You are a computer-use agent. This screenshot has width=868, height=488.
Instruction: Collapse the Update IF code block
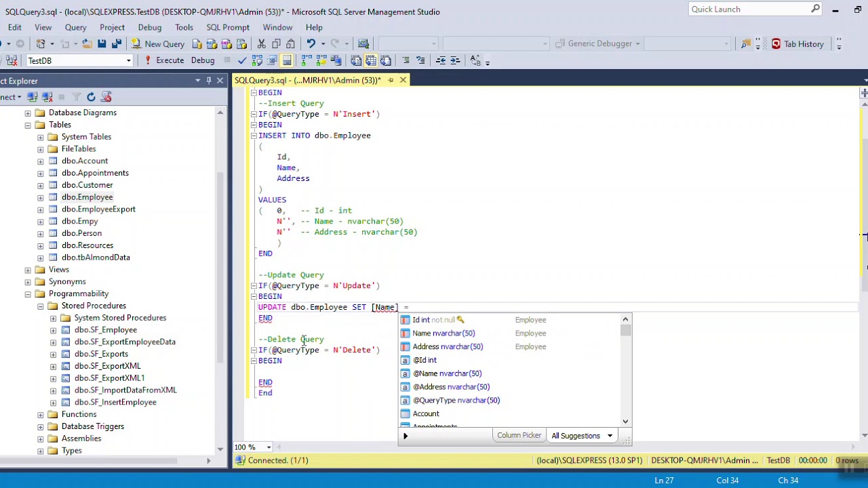(x=254, y=286)
